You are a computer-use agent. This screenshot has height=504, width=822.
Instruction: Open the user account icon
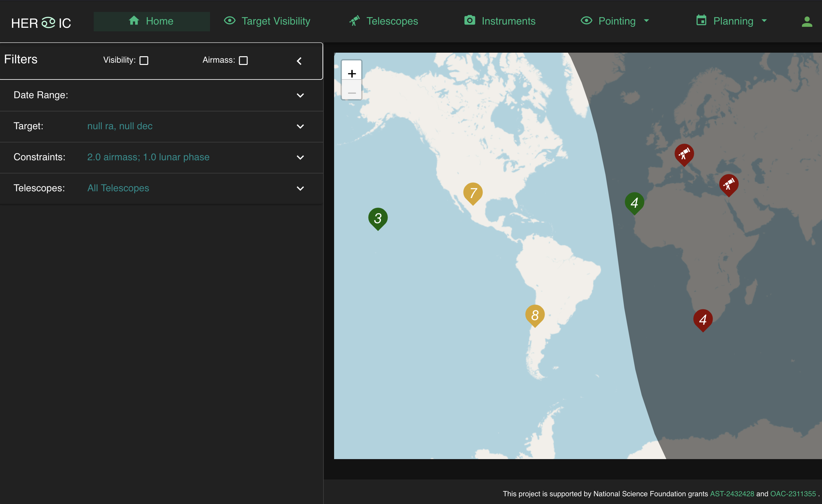click(x=807, y=21)
